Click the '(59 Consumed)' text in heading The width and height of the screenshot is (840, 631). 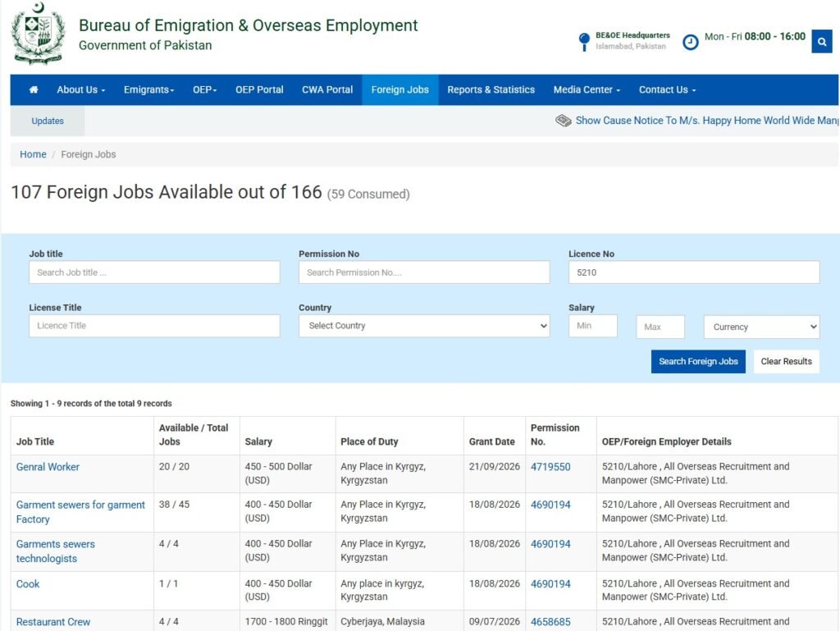368,194
